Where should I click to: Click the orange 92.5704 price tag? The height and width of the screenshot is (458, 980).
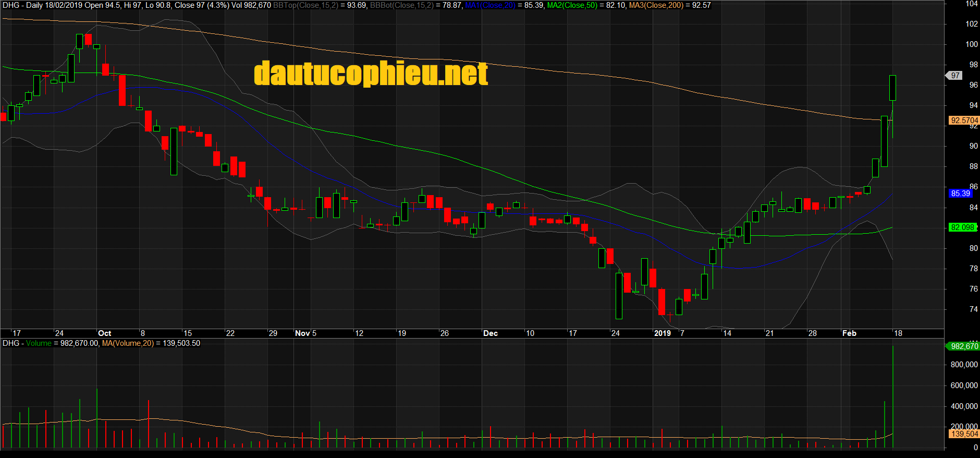click(964, 120)
